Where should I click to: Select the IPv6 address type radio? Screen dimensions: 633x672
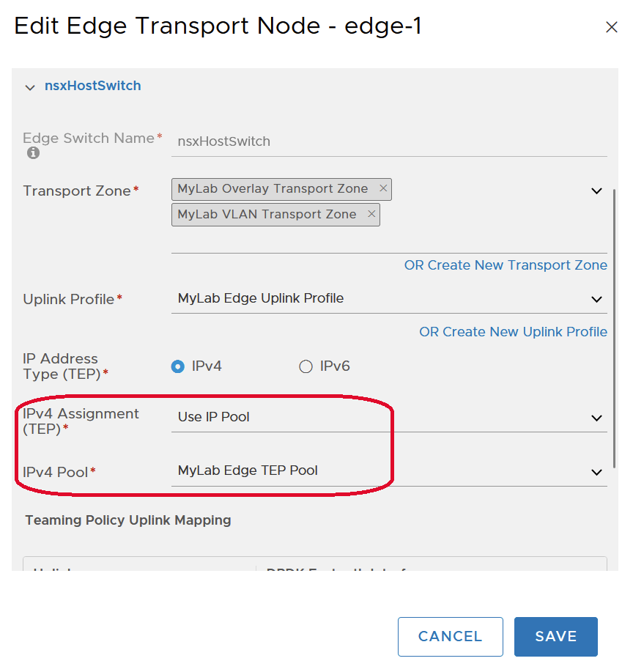pos(306,366)
